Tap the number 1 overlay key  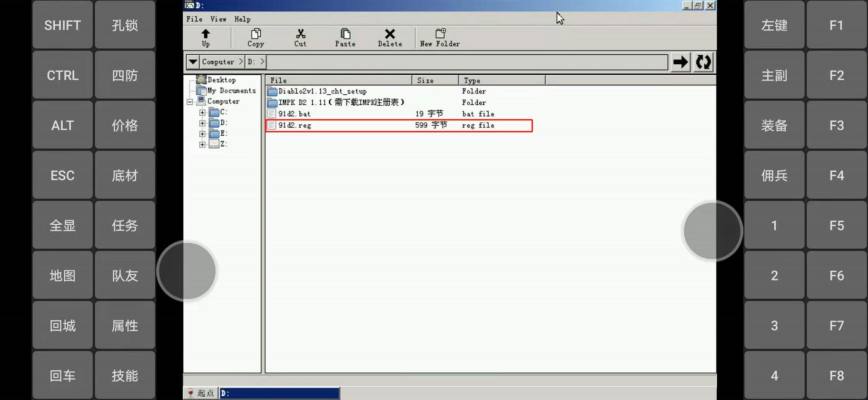(774, 225)
